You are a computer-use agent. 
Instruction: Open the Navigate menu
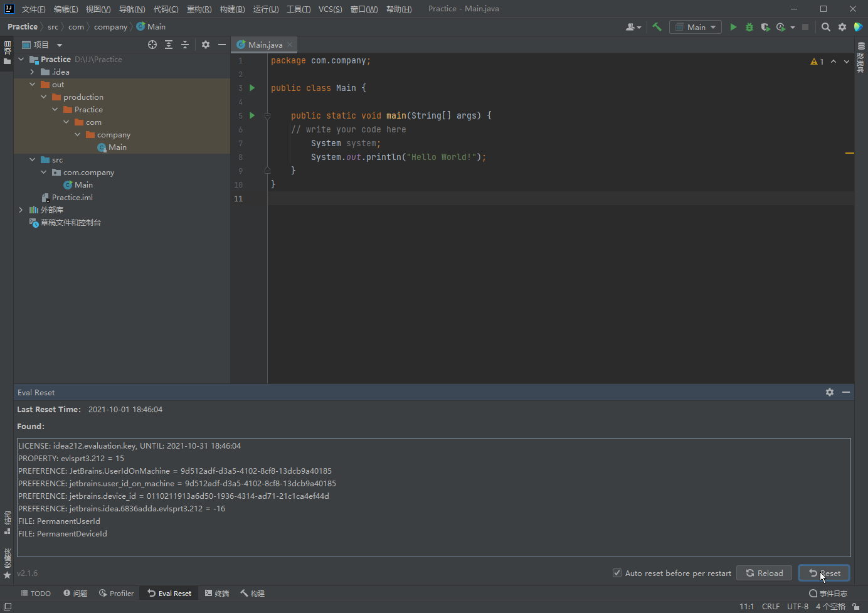point(132,9)
